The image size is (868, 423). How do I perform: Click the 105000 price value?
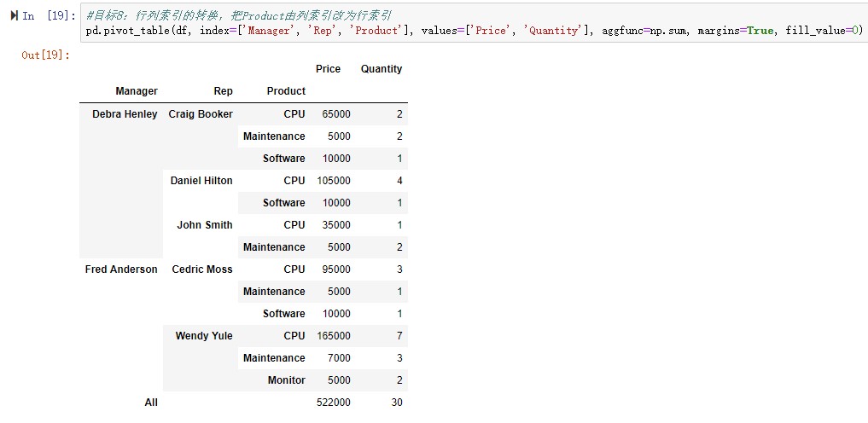pyautogui.click(x=334, y=180)
